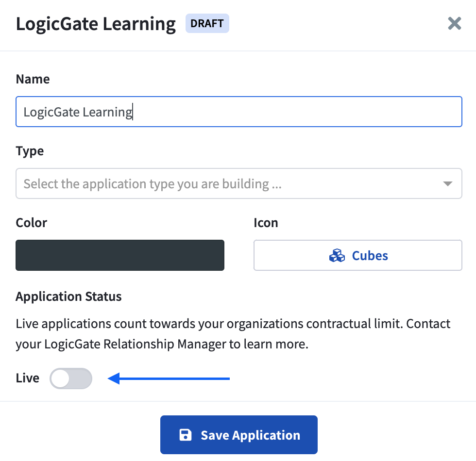Click the LogicGate Learning dialog title
Screen dimensions: 476x461
coord(96,24)
